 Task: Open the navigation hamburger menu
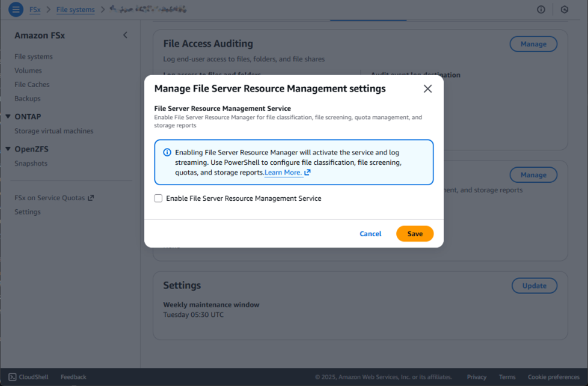[16, 9]
